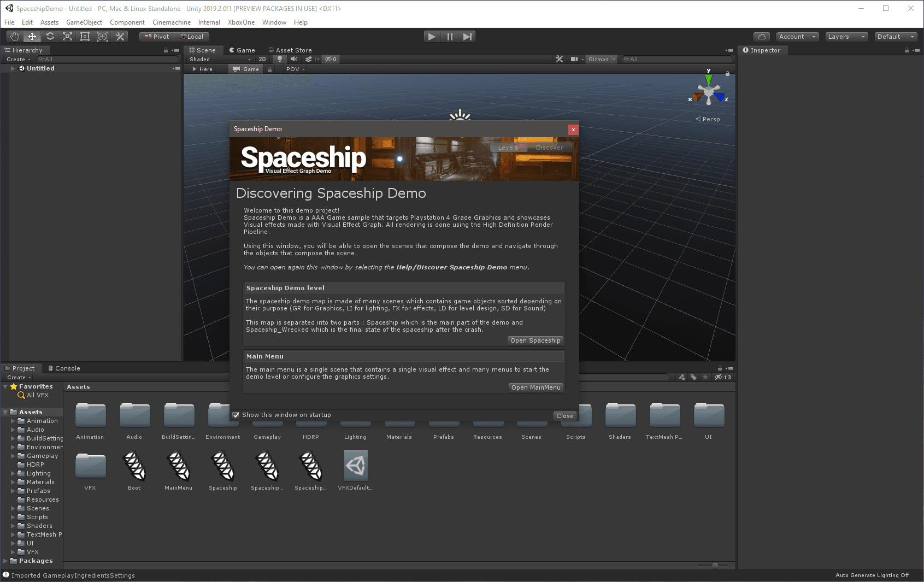This screenshot has width=924, height=582.
Task: Click the Hierarchy search field
Action: [x=107, y=59]
